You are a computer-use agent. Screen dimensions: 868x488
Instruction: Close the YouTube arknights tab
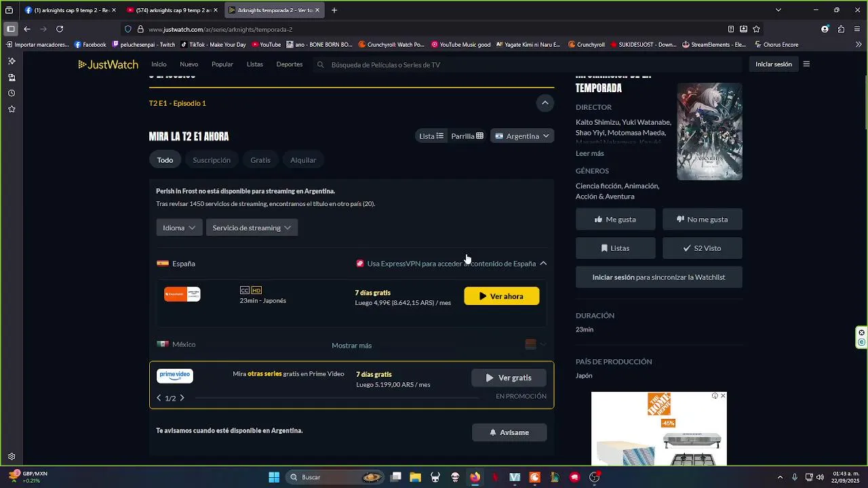pos(215,10)
